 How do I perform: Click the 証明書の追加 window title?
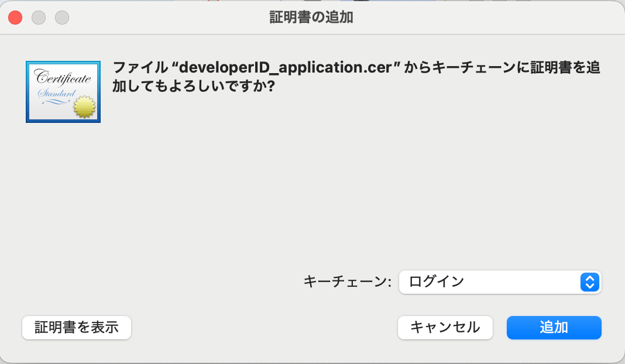311,17
